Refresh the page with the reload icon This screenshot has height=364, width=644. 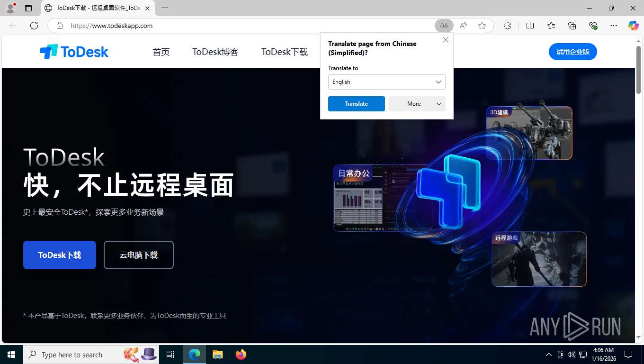tap(34, 26)
